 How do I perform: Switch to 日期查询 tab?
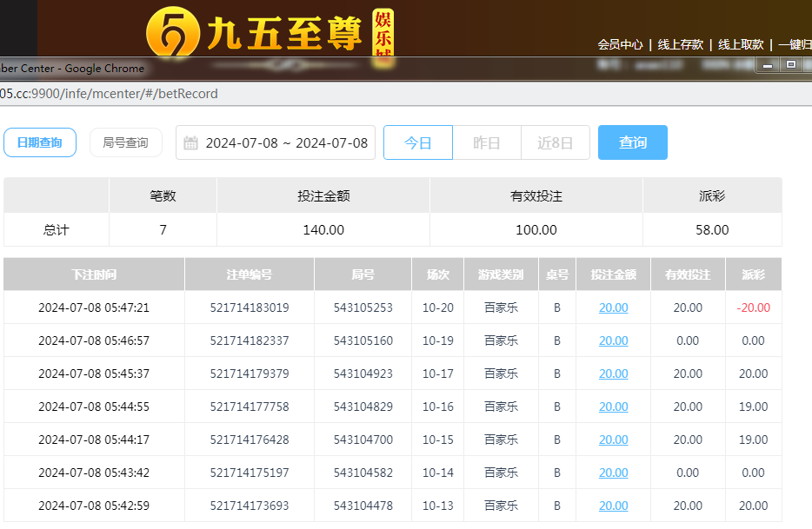pos(40,142)
